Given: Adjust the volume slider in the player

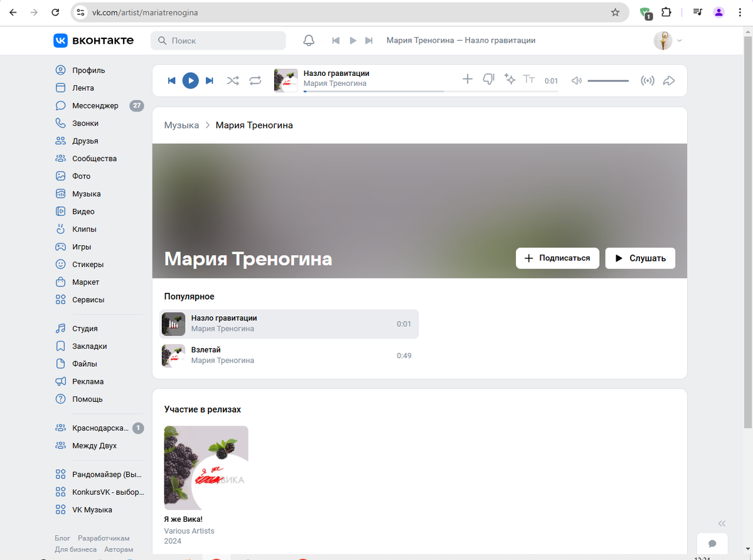Looking at the screenshot, I should click(x=608, y=80).
